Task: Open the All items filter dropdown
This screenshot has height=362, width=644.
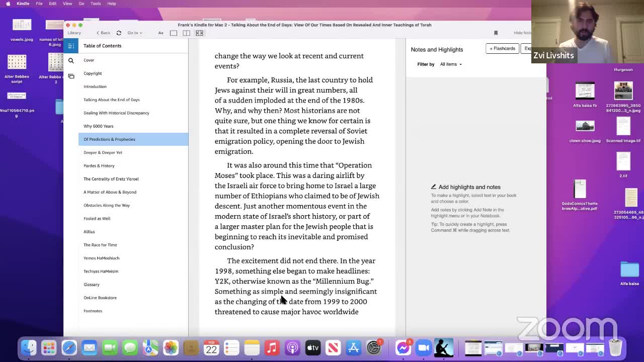Action: tap(451, 64)
